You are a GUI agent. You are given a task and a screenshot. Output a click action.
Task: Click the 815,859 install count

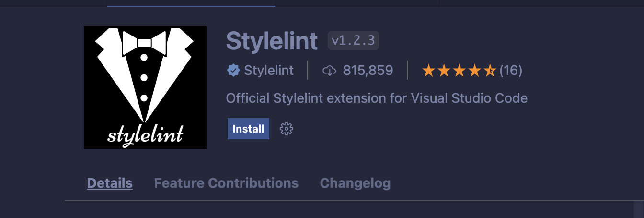click(368, 71)
